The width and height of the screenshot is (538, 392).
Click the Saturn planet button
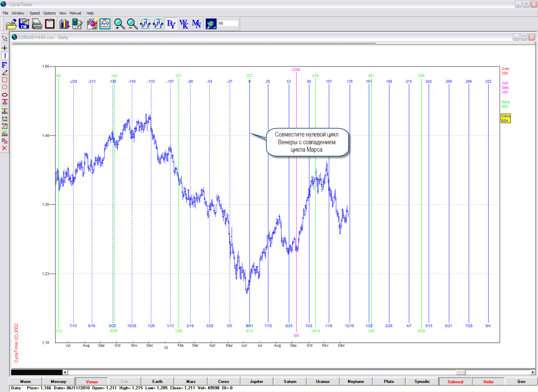(290, 382)
